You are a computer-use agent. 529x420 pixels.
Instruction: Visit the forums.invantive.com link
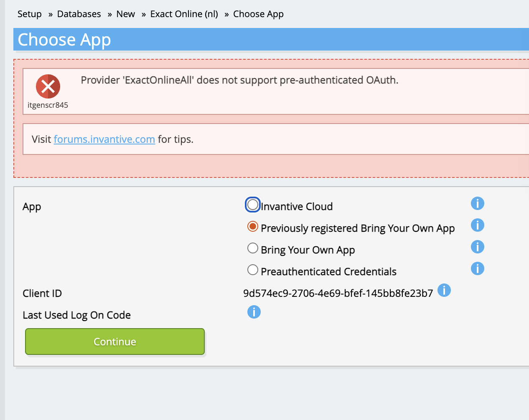(x=104, y=139)
